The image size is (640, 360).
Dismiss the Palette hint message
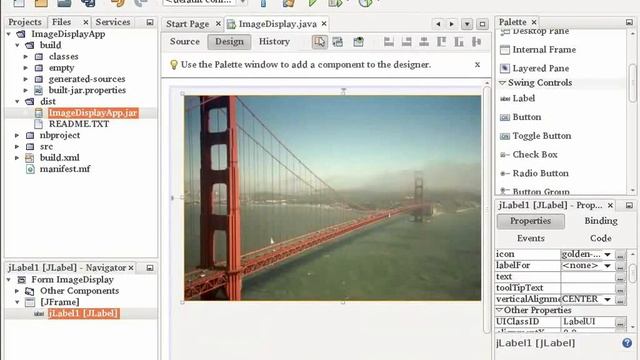pyautogui.click(x=477, y=65)
